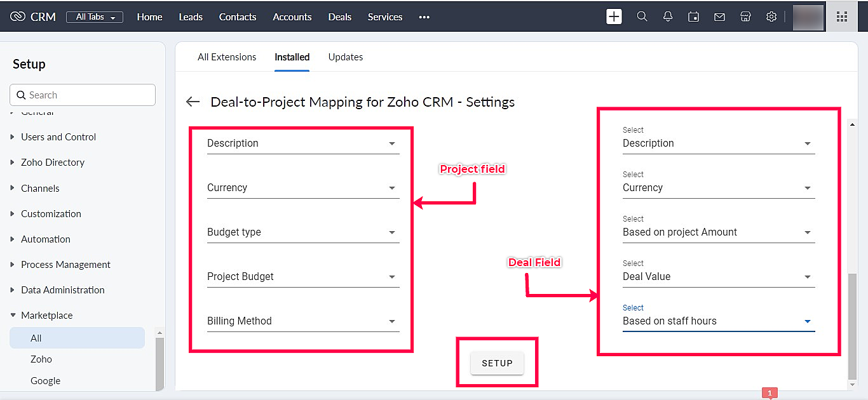
Task: Expand Automation section
Action: 46,239
